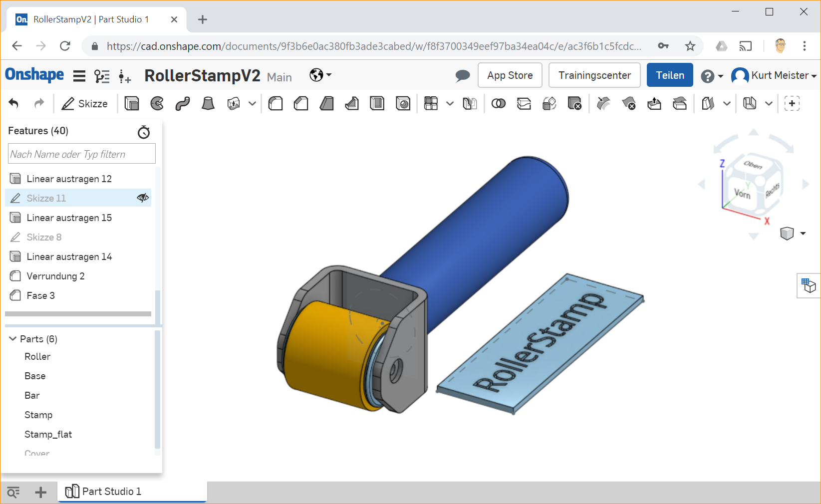
Task: Select the Linear pattern tool icon
Action: 431,103
